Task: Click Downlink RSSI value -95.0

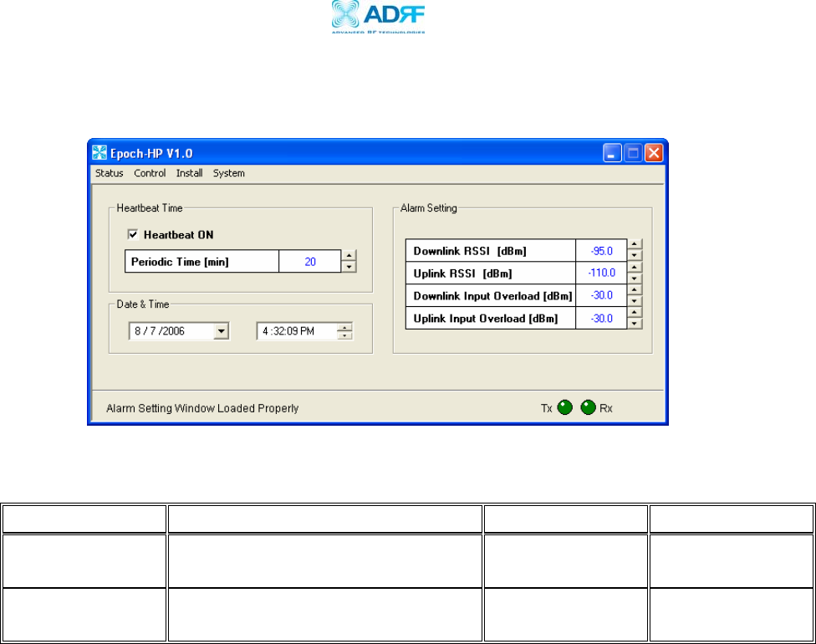Action: [x=601, y=251]
